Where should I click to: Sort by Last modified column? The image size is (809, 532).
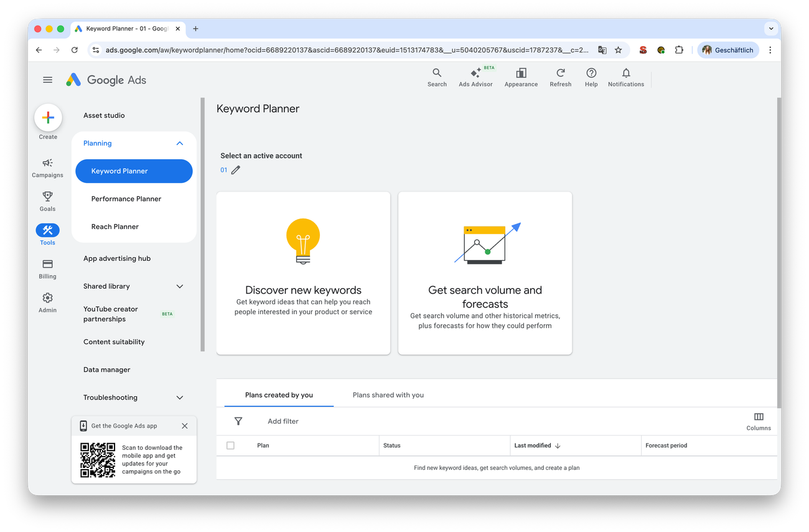click(x=537, y=446)
